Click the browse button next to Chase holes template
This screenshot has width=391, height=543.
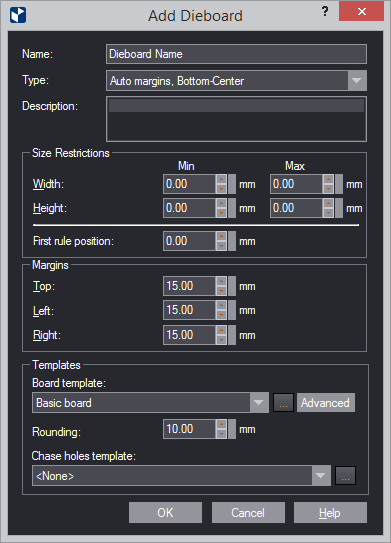coord(345,476)
